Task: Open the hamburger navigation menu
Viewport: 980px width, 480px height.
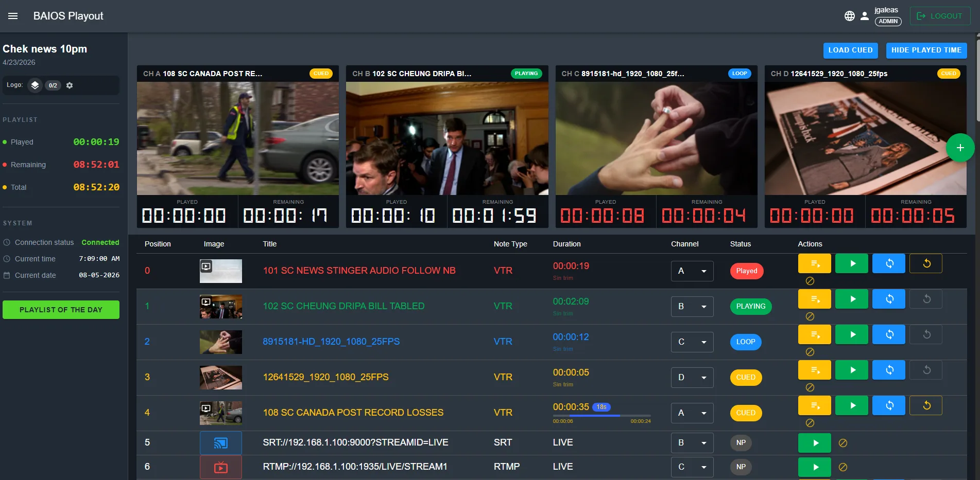Action: 13,16
